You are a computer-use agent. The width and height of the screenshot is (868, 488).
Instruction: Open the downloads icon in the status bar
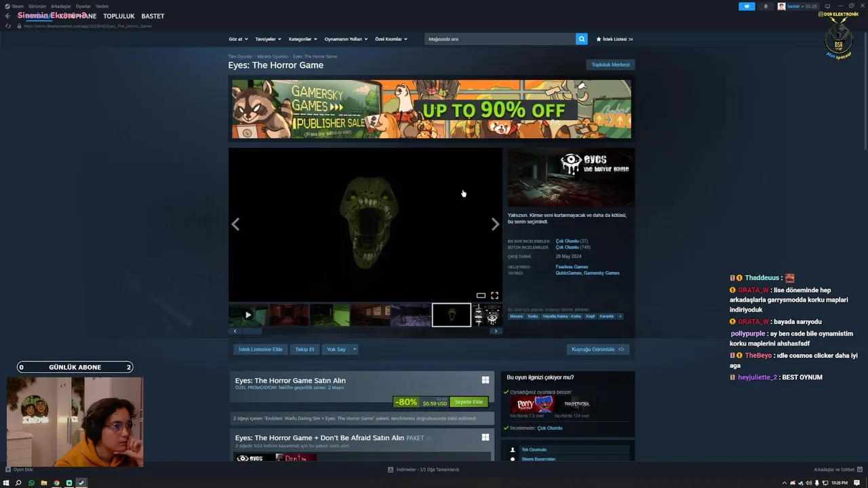tap(391, 469)
